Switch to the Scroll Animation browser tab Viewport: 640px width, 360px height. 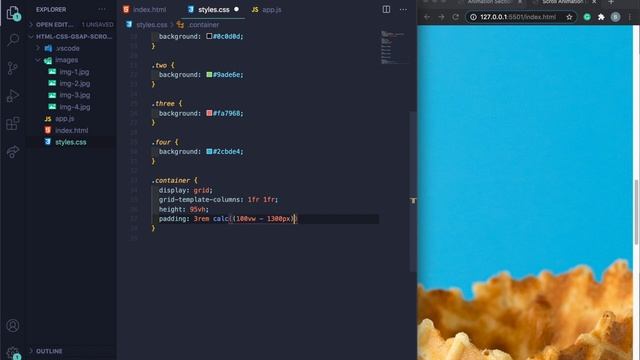[x=563, y=2]
